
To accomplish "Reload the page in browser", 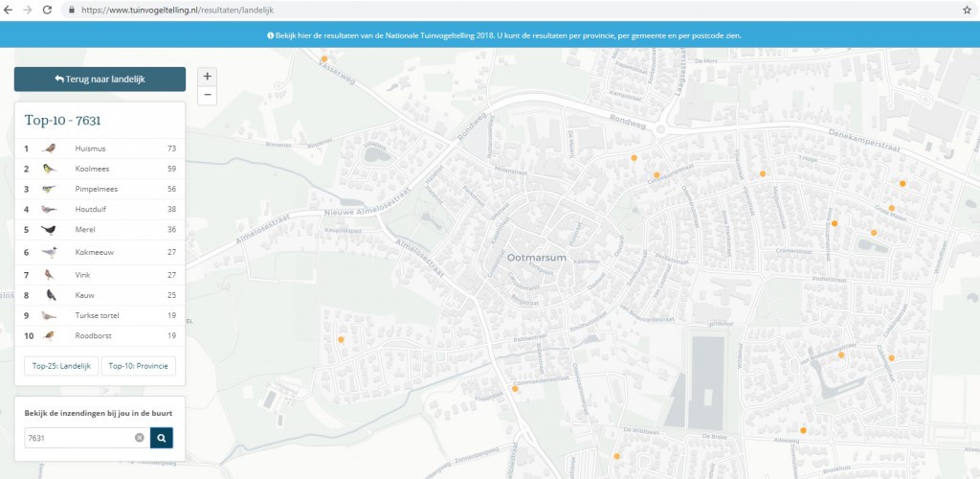I will (47, 9).
